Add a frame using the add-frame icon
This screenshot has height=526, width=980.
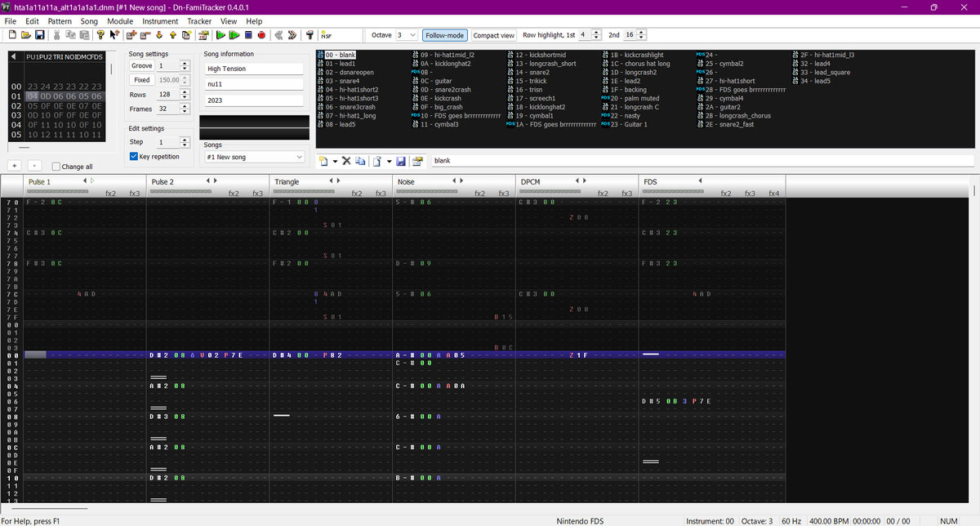(132, 35)
